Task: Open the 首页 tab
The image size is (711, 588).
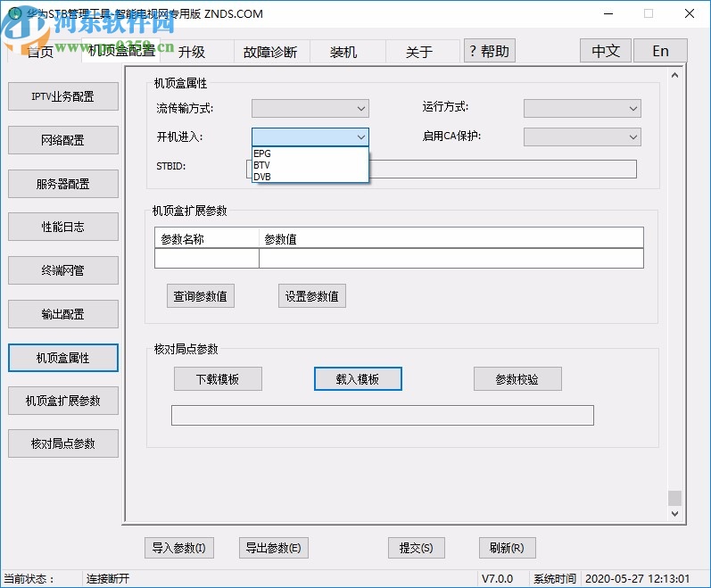Action: [41, 52]
